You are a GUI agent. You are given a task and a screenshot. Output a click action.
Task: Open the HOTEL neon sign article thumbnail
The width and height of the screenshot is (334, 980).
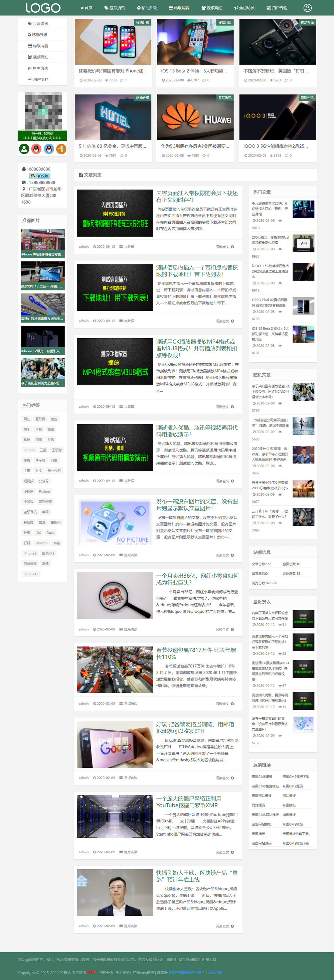coord(113,117)
